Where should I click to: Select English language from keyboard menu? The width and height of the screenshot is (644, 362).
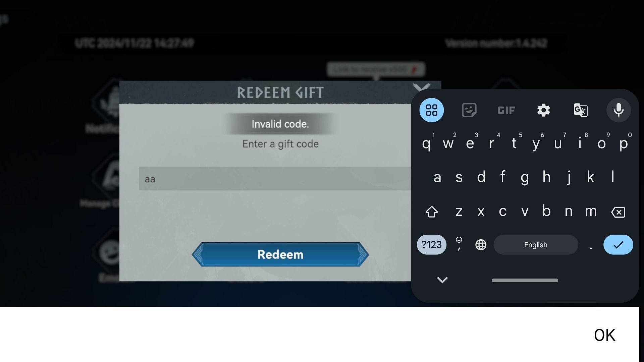tap(535, 244)
